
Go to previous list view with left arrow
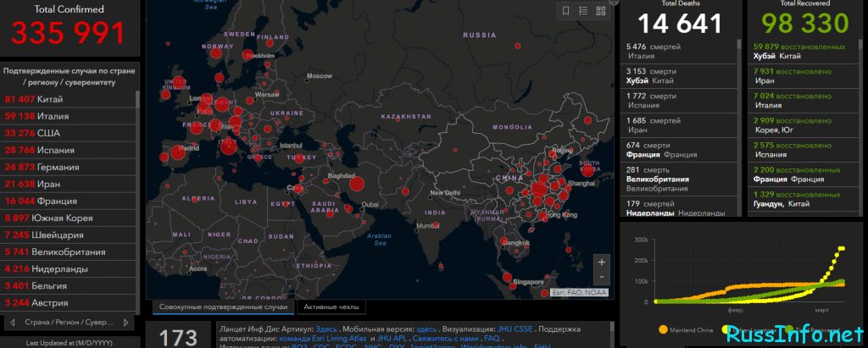[x=12, y=322]
